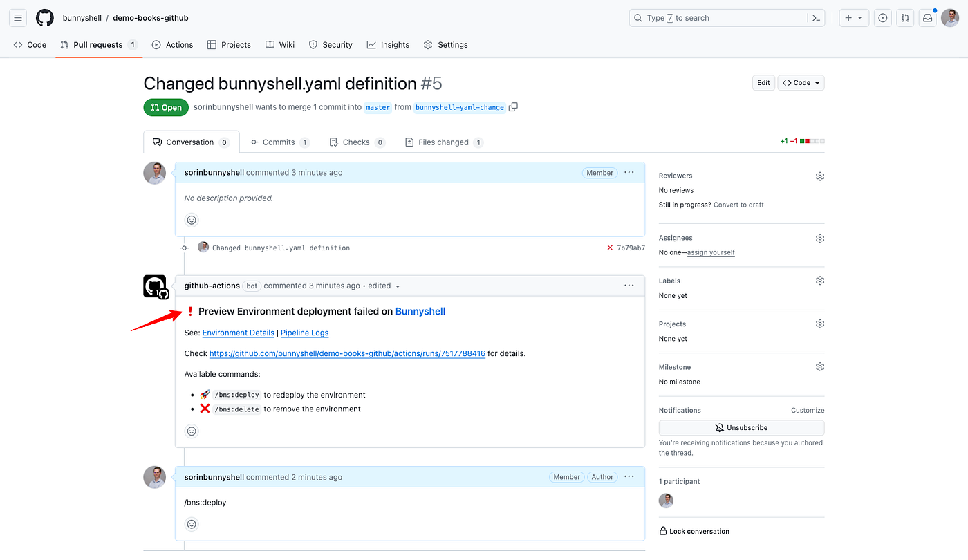The height and width of the screenshot is (560, 968).
Task: Open the Security repository tab
Action: pos(331,45)
